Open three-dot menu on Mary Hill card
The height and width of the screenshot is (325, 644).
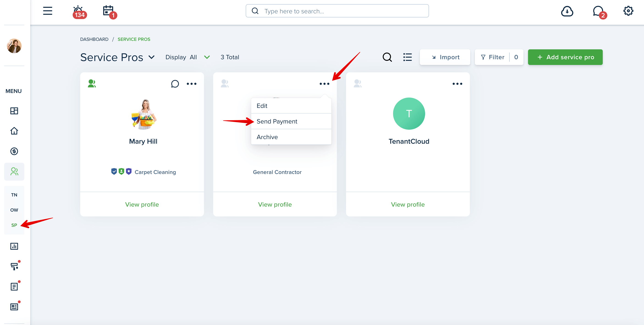[x=192, y=84]
